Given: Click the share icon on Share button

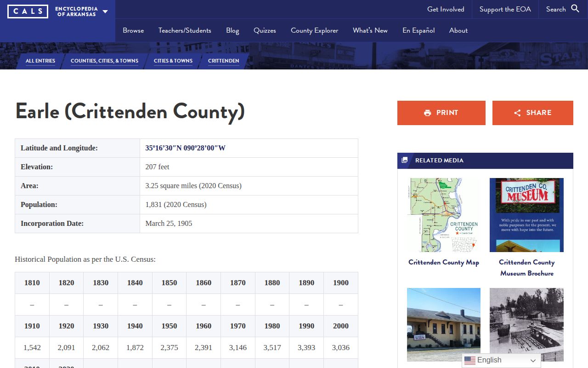Looking at the screenshot, I should 517,113.
